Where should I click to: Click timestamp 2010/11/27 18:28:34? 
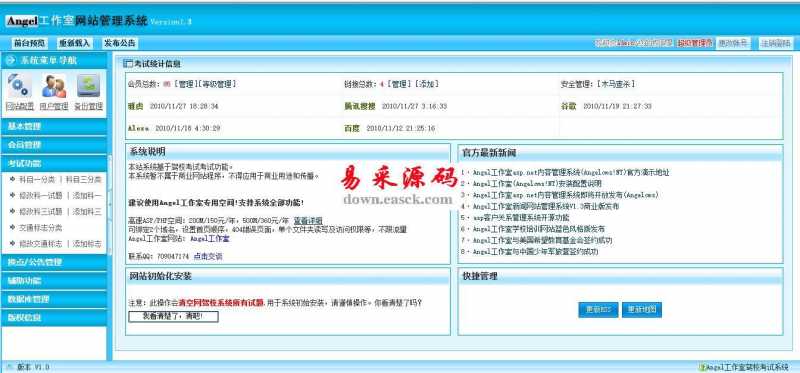(184, 106)
